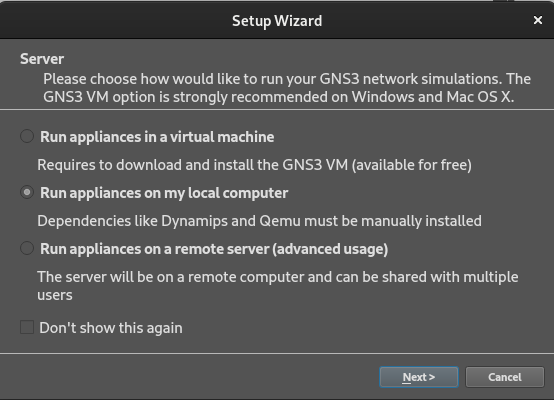Tick the 'Don't show this again' checkbox
Image resolution: width=554 pixels, height=400 pixels.
tap(27, 327)
